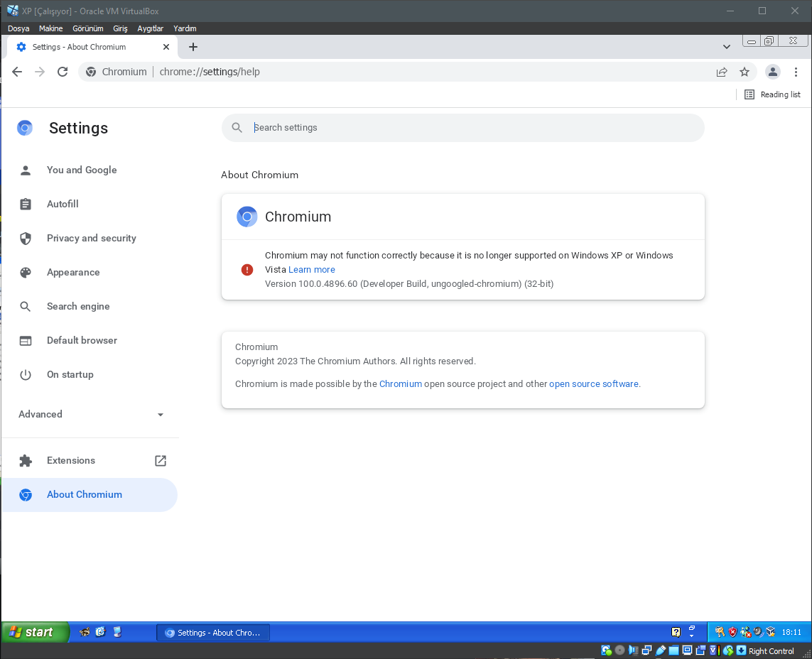Image resolution: width=812 pixels, height=659 pixels.
Task: Click the red error warning icon
Action: point(247,270)
